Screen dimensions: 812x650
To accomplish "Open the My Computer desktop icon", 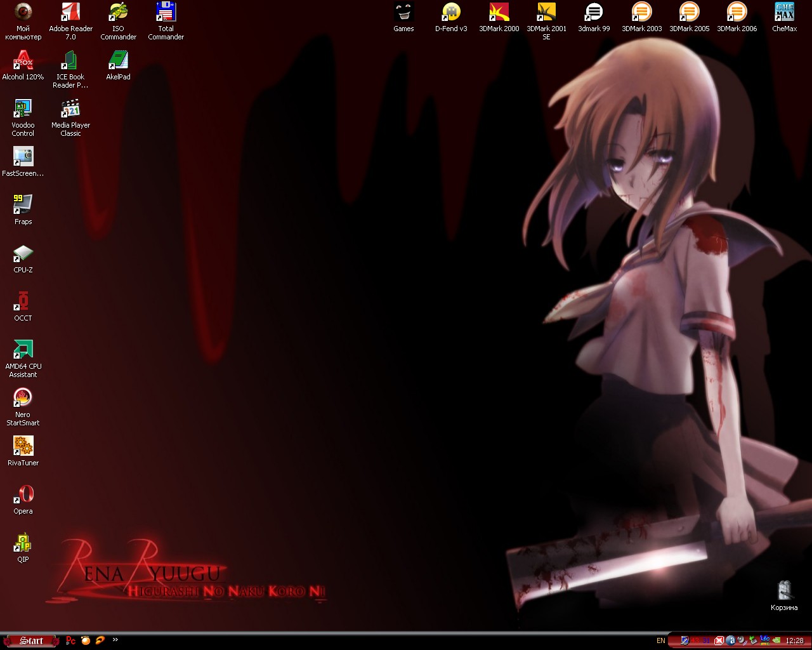I will point(23,21).
